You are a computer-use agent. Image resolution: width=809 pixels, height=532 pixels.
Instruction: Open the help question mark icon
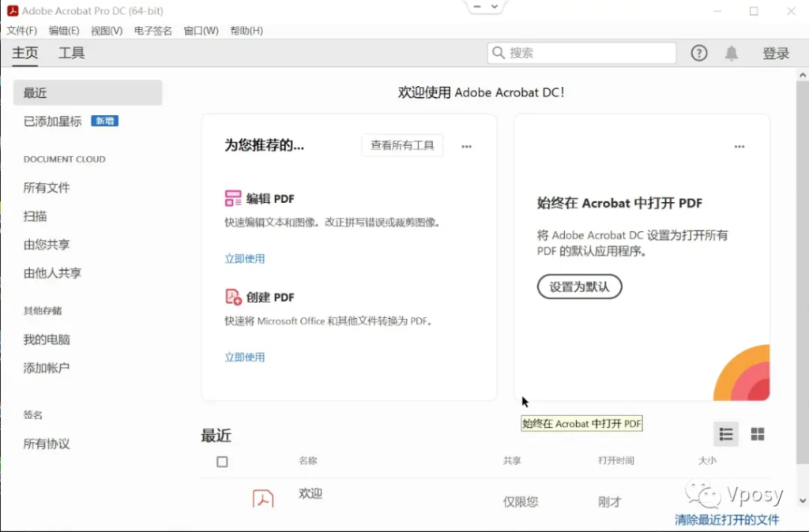[699, 53]
